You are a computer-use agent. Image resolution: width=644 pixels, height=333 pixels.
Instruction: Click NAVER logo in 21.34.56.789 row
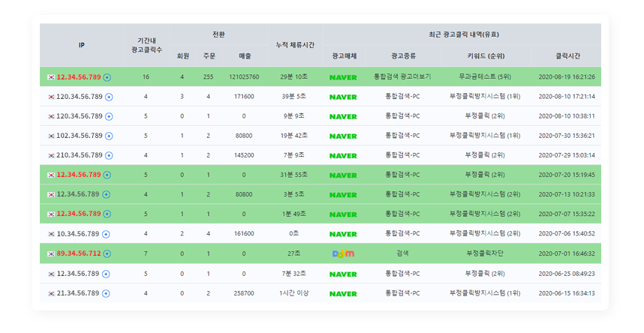click(x=343, y=293)
